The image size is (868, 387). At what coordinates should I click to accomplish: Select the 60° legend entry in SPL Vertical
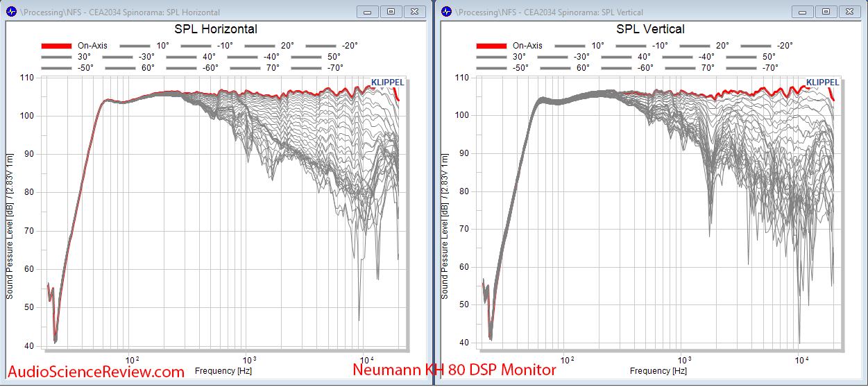564,68
